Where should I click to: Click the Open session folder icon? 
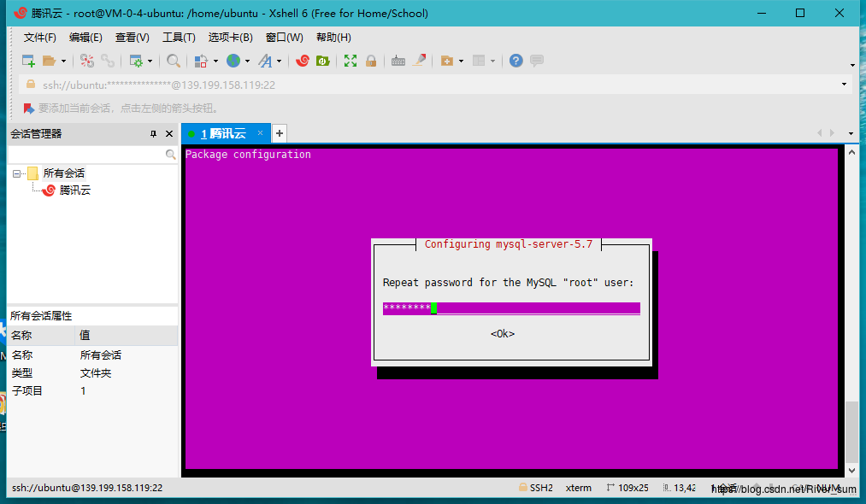tap(49, 61)
